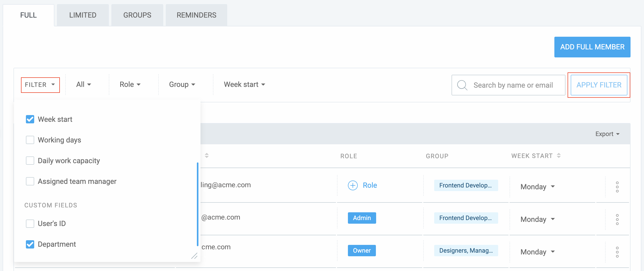
Task: Open the Group filter dropdown
Action: tap(182, 85)
